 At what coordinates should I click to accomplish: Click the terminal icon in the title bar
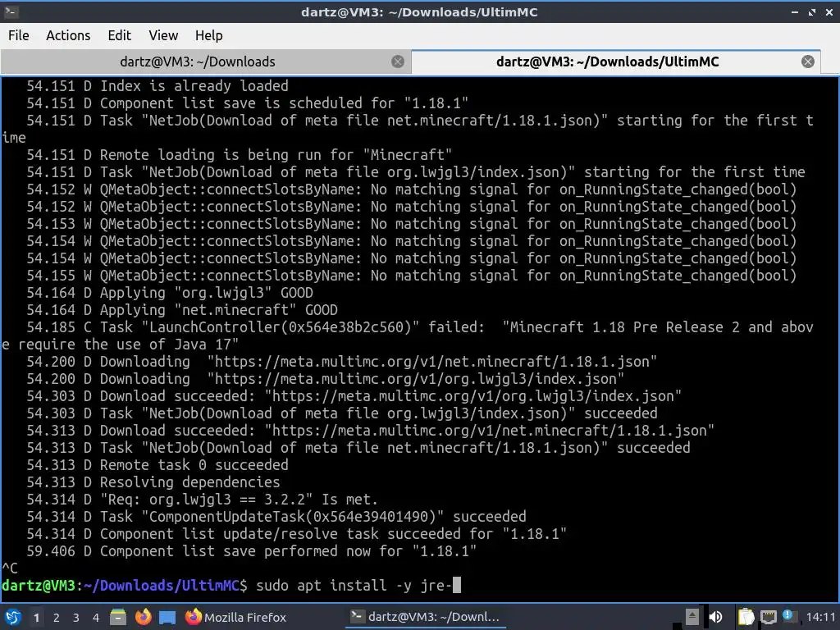pyautogui.click(x=11, y=11)
